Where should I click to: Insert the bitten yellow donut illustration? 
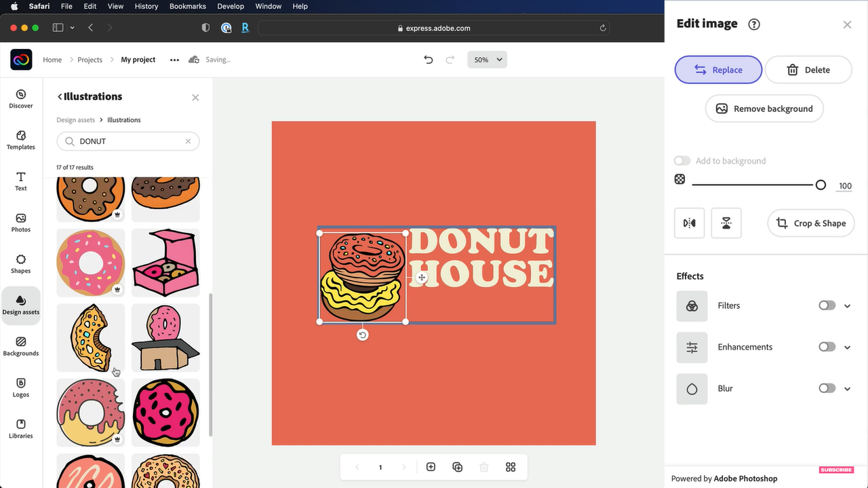[x=91, y=337]
